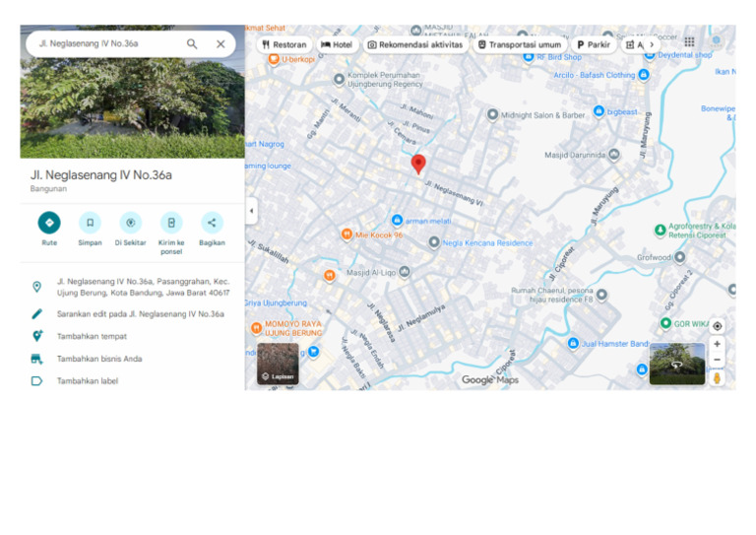Select Rumah Chaerul pesona hijau residence marker
756x535 pixels.
(601, 295)
